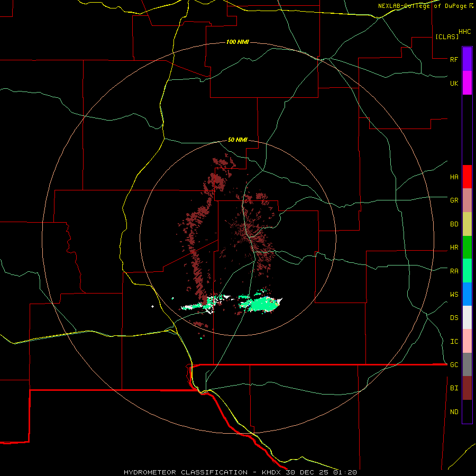The height and width of the screenshot is (476, 476).
Task: Click the HYDROMETEOR CLASSIFICATION title text
Action: [x=186, y=472]
